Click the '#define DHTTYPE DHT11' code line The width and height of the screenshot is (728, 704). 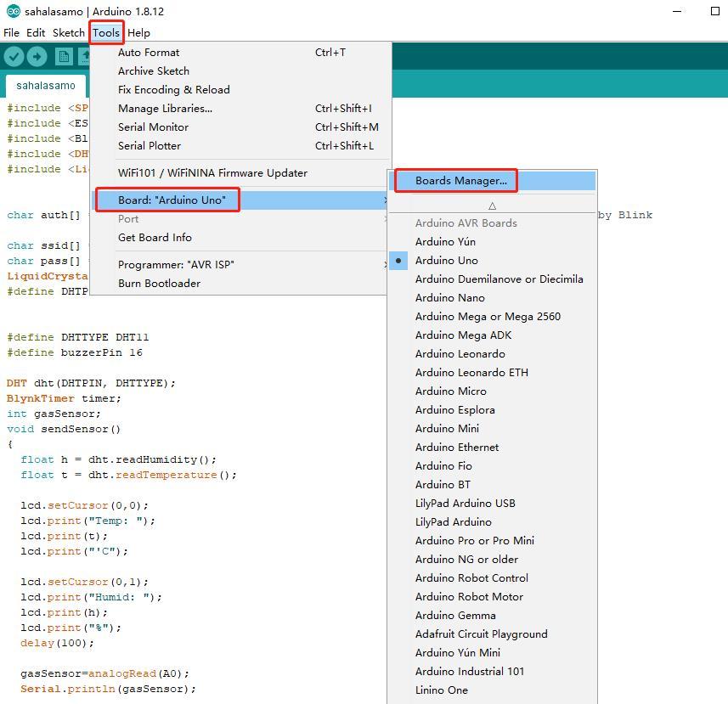(x=78, y=337)
